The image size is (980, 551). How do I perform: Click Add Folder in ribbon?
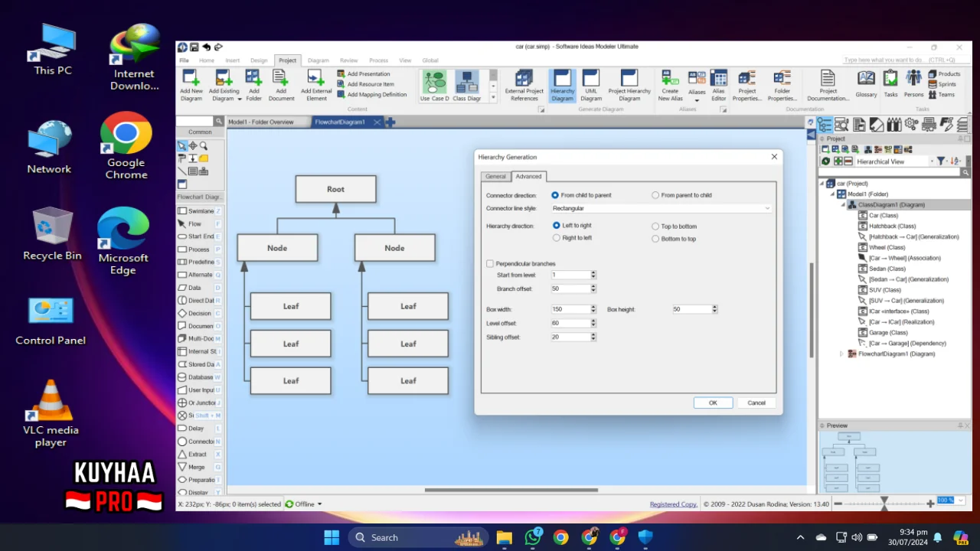(253, 85)
